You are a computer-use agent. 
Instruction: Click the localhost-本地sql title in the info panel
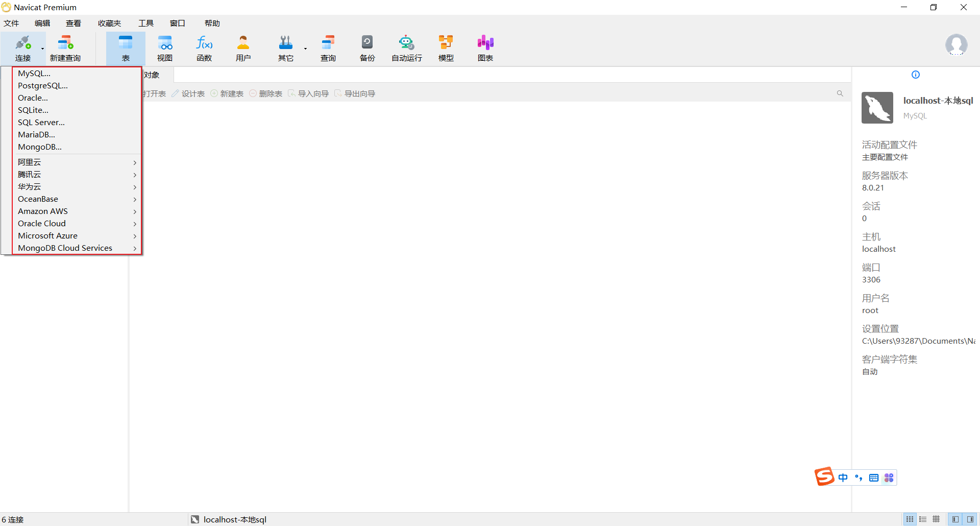(938, 101)
